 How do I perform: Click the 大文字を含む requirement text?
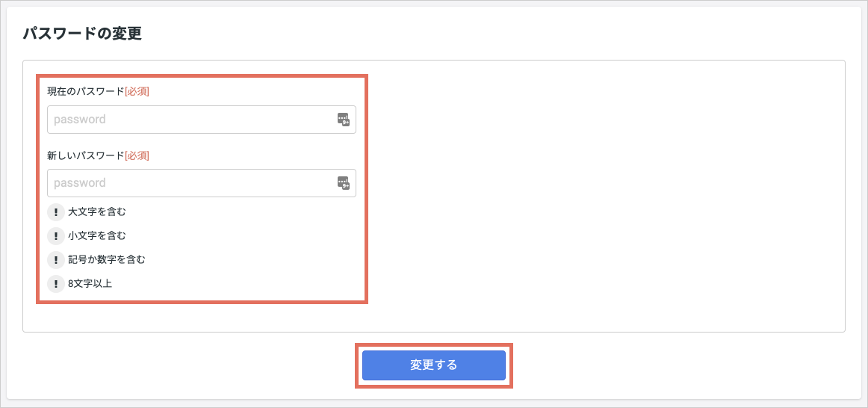pos(97,212)
